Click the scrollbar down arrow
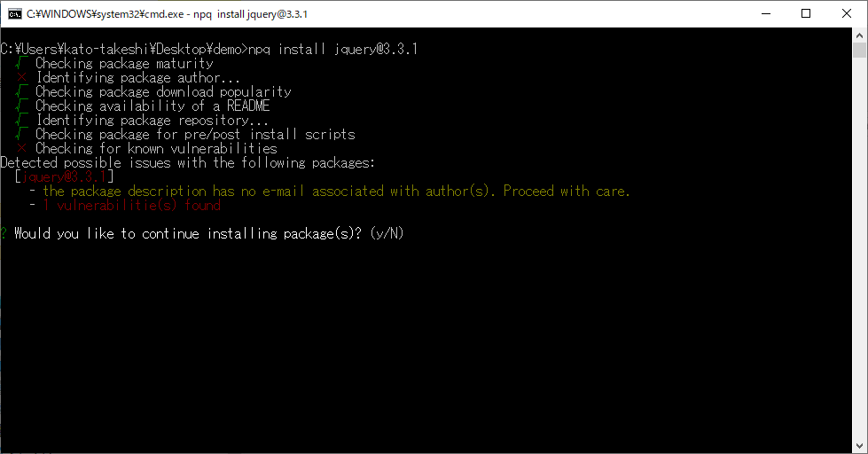The image size is (868, 454). [859, 446]
